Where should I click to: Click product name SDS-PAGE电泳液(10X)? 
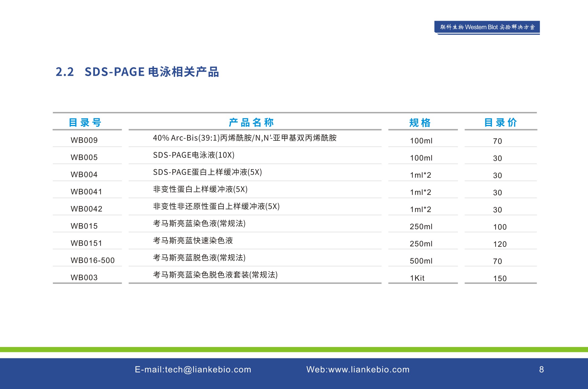coord(194,155)
